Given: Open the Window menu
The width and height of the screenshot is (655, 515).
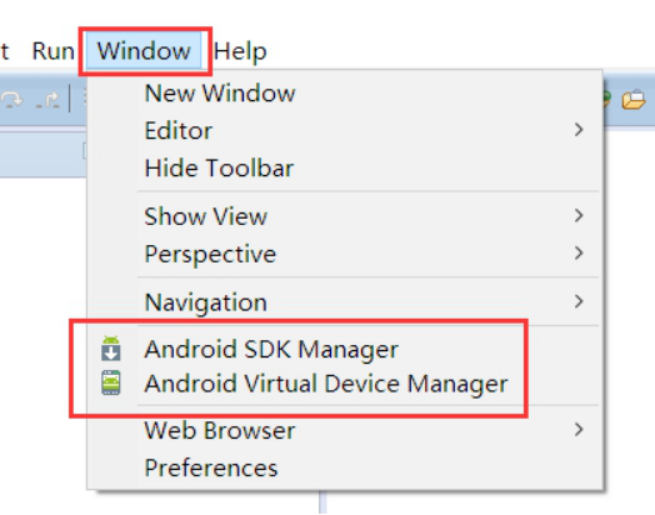Looking at the screenshot, I should 144,51.
